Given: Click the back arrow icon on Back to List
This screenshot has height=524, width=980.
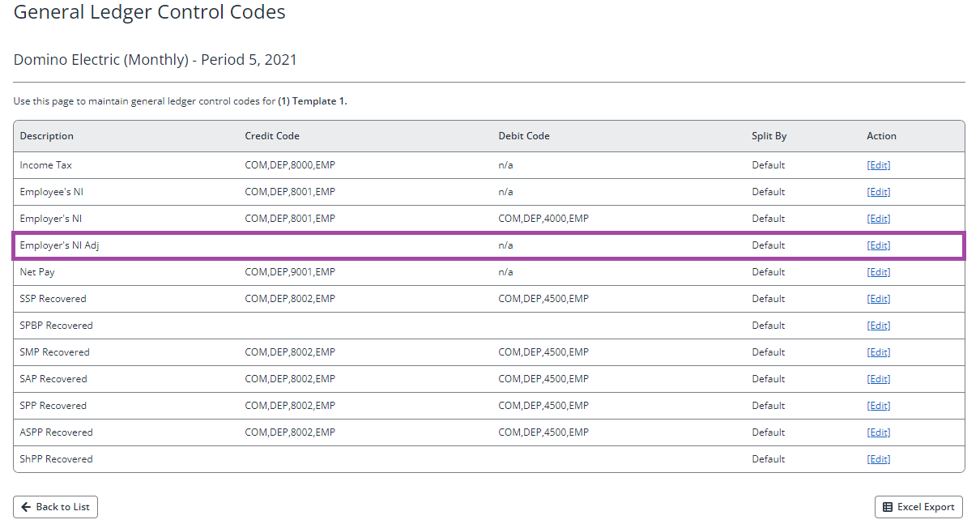Looking at the screenshot, I should [x=26, y=506].
